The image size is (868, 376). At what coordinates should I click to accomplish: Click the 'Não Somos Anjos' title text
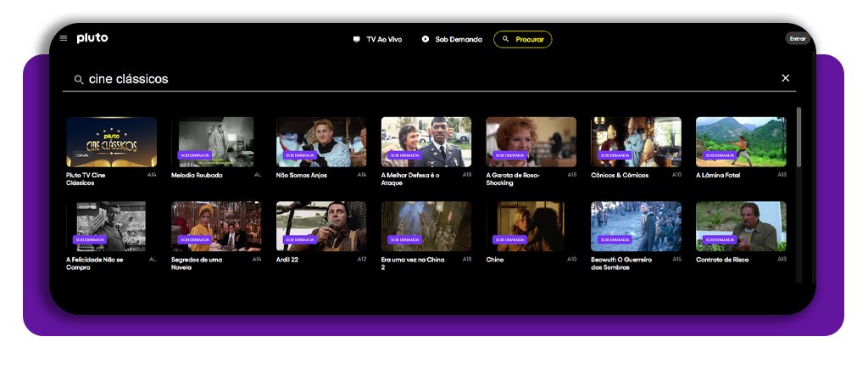tap(302, 175)
